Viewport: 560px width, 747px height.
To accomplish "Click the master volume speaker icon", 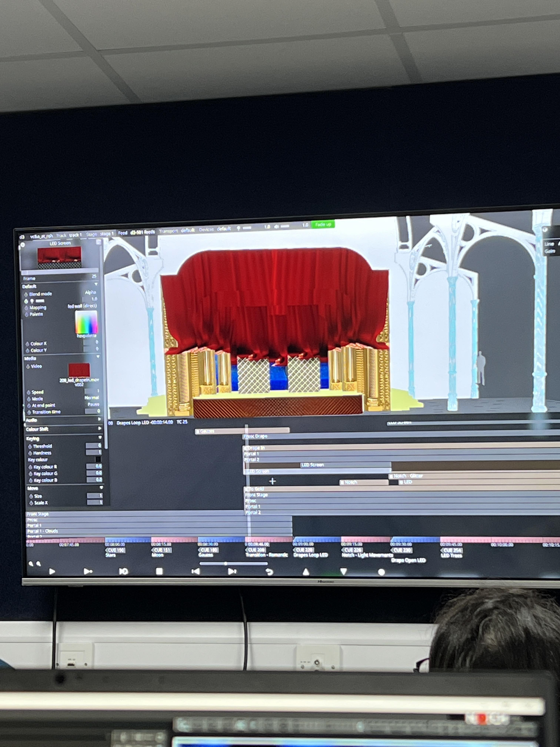I will tap(276, 227).
